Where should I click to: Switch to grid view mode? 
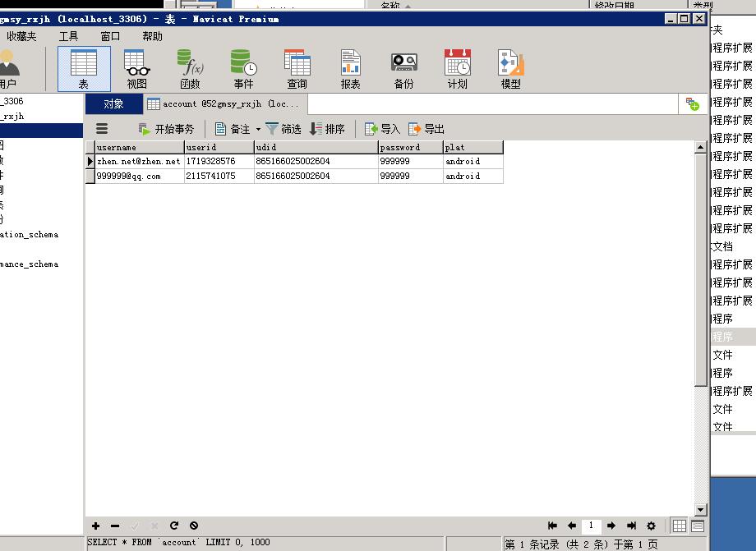[679, 526]
